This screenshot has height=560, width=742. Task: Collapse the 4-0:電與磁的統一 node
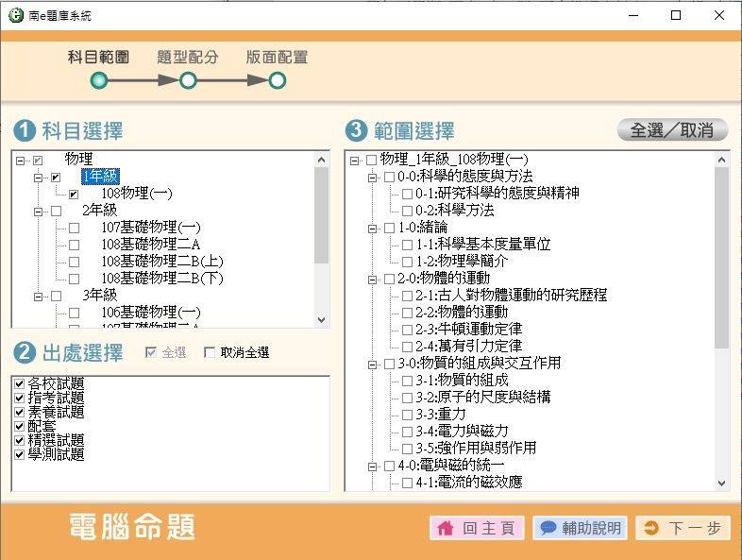tap(373, 467)
